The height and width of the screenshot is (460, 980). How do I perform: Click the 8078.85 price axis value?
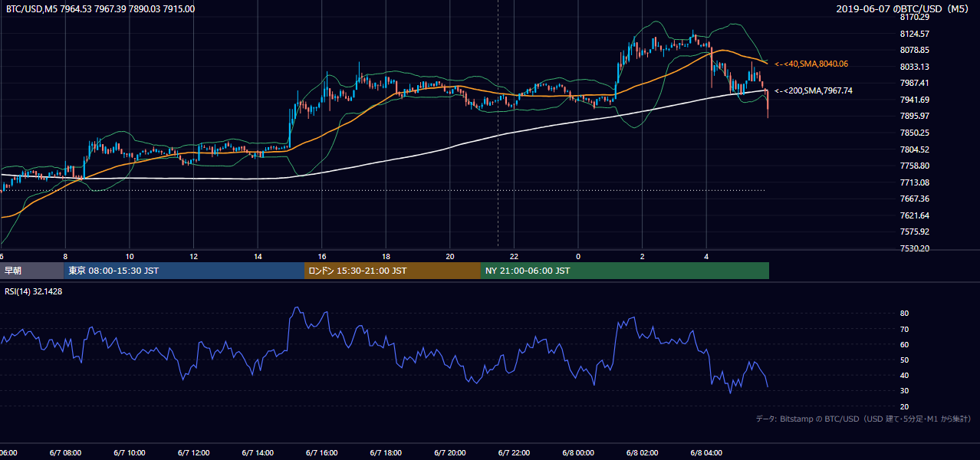coord(914,50)
